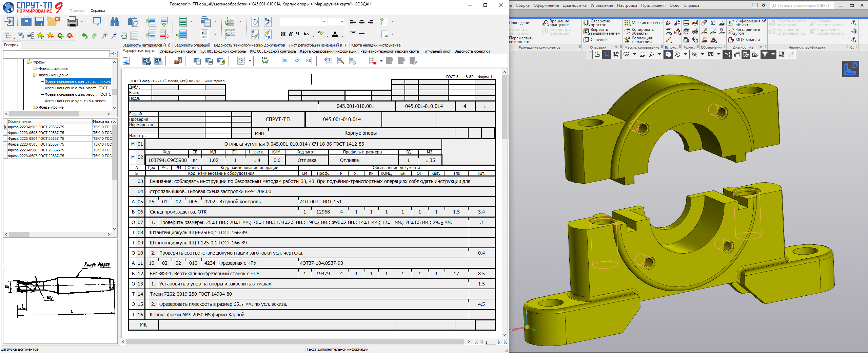Toggle underline Ч text formatting
The width and height of the screenshot is (868, 353).
click(x=298, y=34)
